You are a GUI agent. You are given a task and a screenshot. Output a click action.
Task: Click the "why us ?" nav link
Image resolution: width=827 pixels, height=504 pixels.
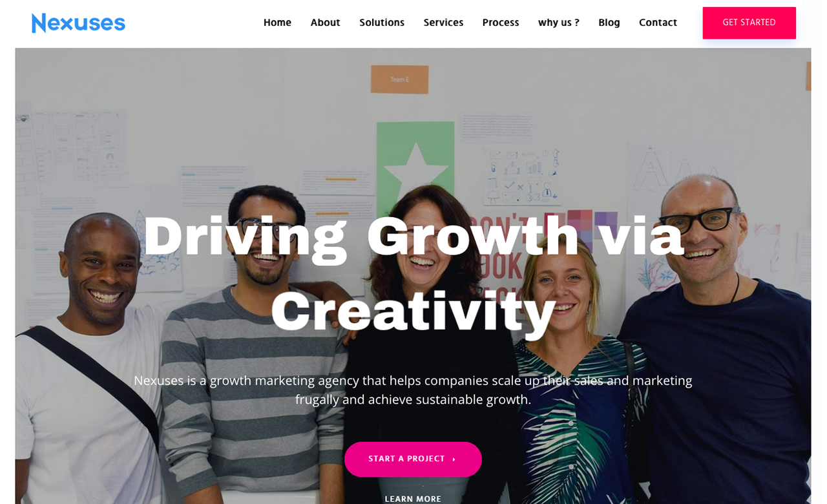(x=559, y=23)
